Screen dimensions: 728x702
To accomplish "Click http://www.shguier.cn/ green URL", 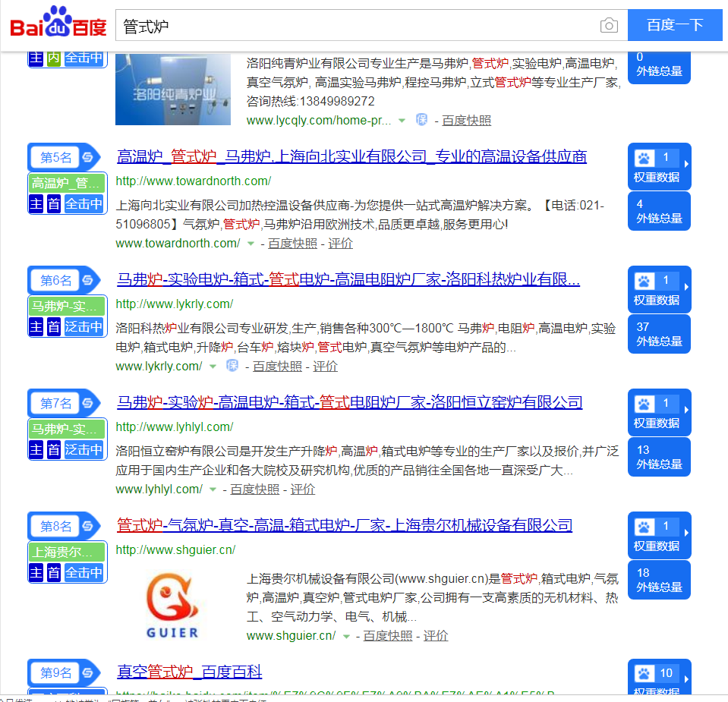I will point(175,550).
